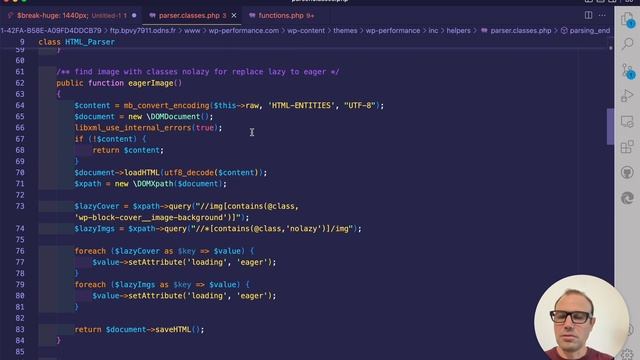Screen dimensions: 640x360
Task: Click line number 62 in gutter
Action: tap(20, 83)
